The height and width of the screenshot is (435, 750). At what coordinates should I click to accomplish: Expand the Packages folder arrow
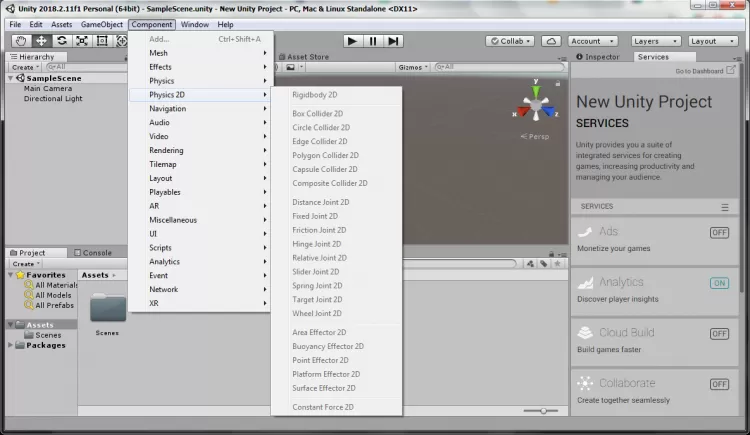pyautogui.click(x=11, y=345)
